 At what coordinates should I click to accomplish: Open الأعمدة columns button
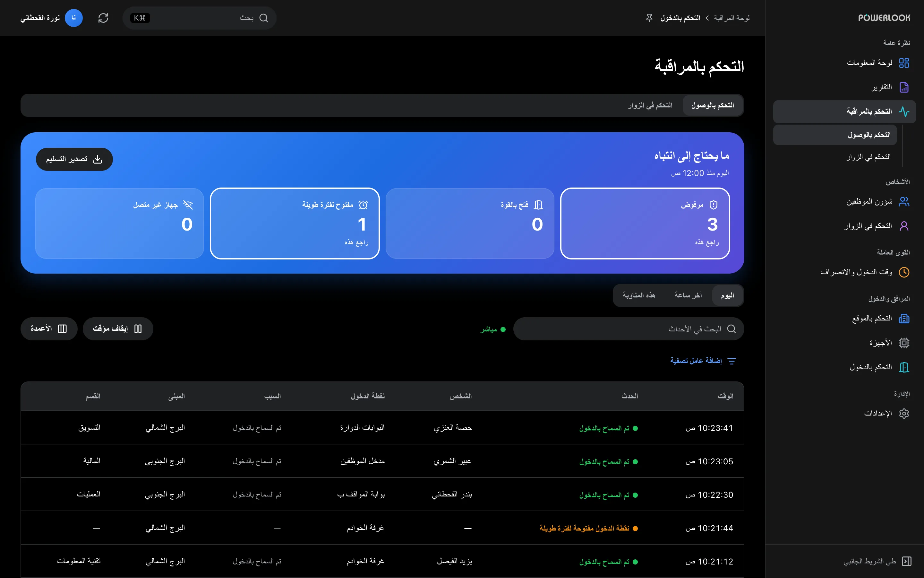pyautogui.click(x=49, y=329)
